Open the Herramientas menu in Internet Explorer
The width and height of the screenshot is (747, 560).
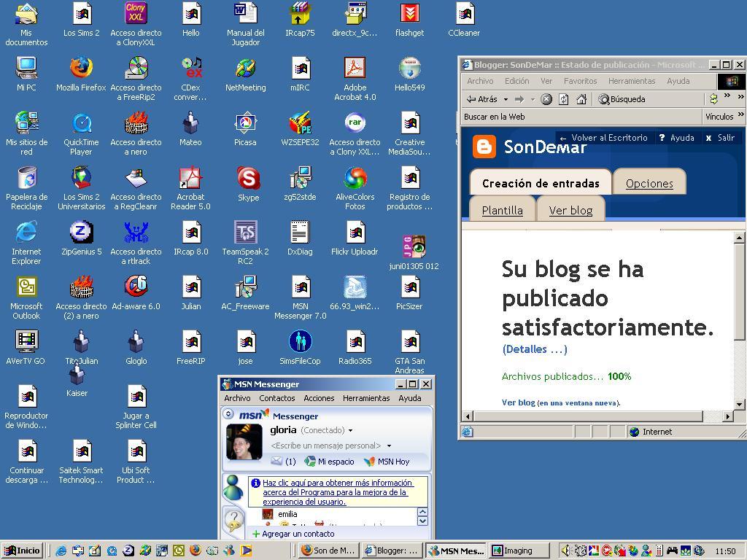(x=632, y=81)
